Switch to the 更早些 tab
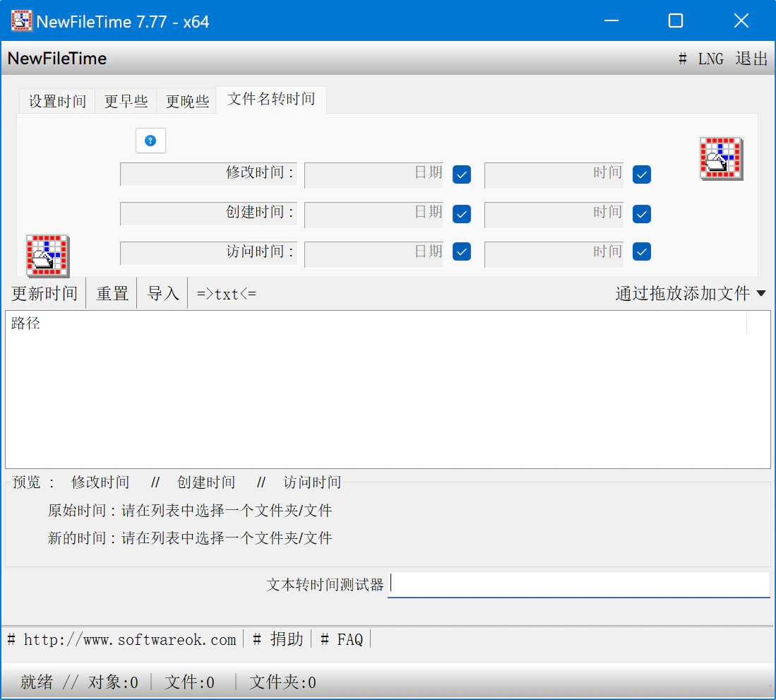This screenshot has height=700, width=776. (x=126, y=102)
